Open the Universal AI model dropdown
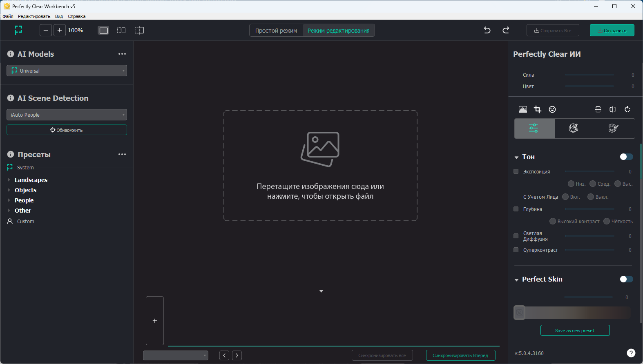The width and height of the screenshot is (643, 364). tap(67, 71)
